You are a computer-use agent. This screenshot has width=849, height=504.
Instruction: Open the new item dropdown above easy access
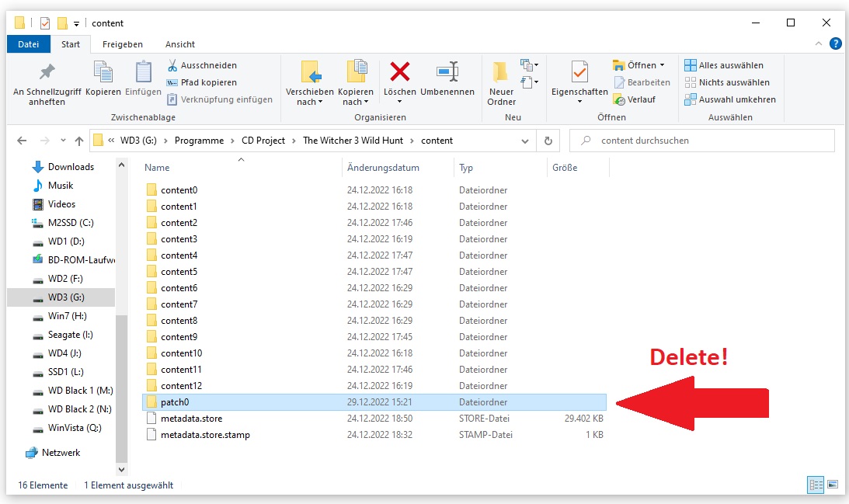(530, 65)
